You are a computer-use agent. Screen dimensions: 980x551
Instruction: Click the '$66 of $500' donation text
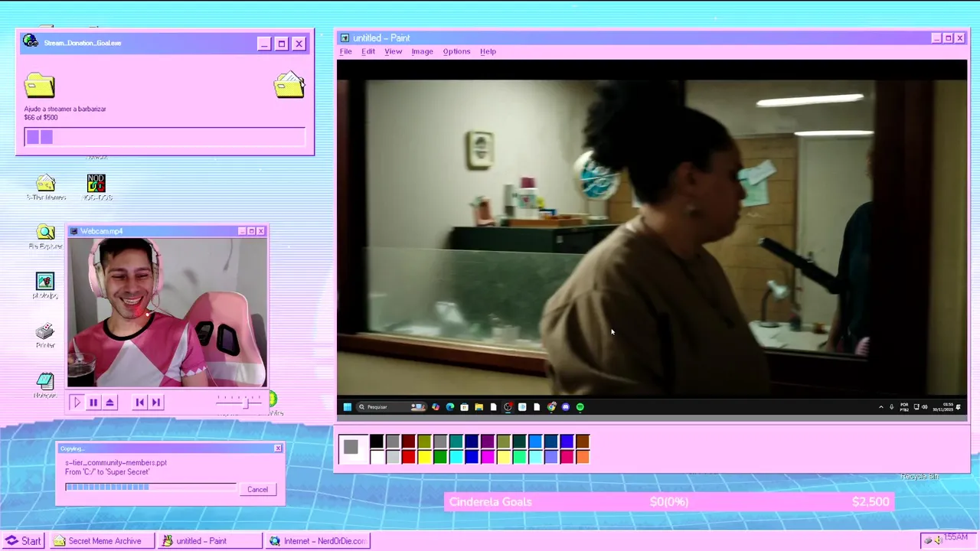[41, 118]
